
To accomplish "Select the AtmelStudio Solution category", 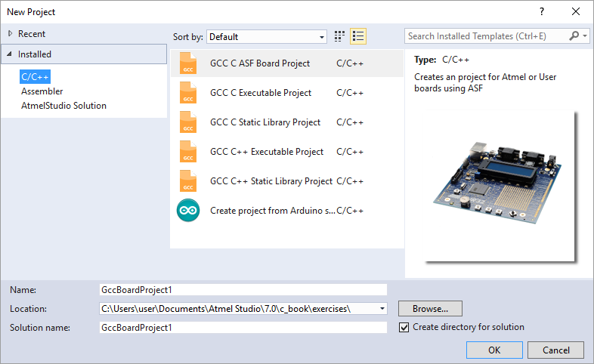I will tap(63, 106).
